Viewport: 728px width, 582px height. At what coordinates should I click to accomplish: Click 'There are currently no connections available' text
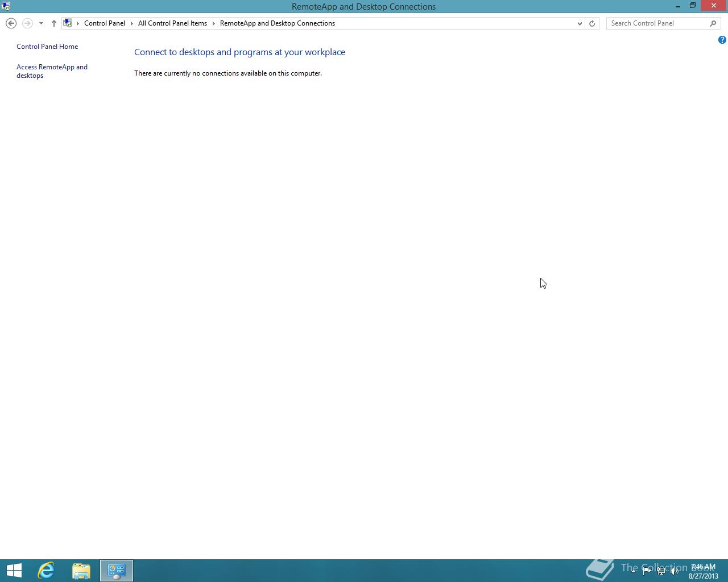point(228,73)
